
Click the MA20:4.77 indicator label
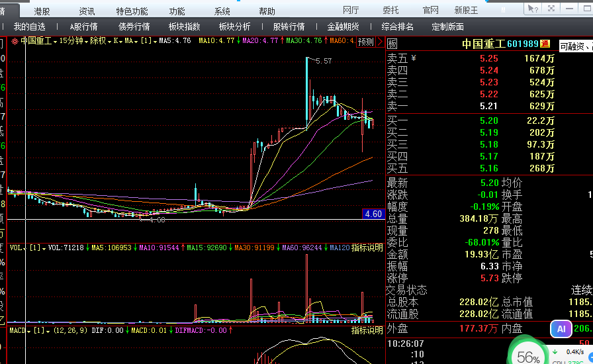pyautogui.click(x=260, y=40)
